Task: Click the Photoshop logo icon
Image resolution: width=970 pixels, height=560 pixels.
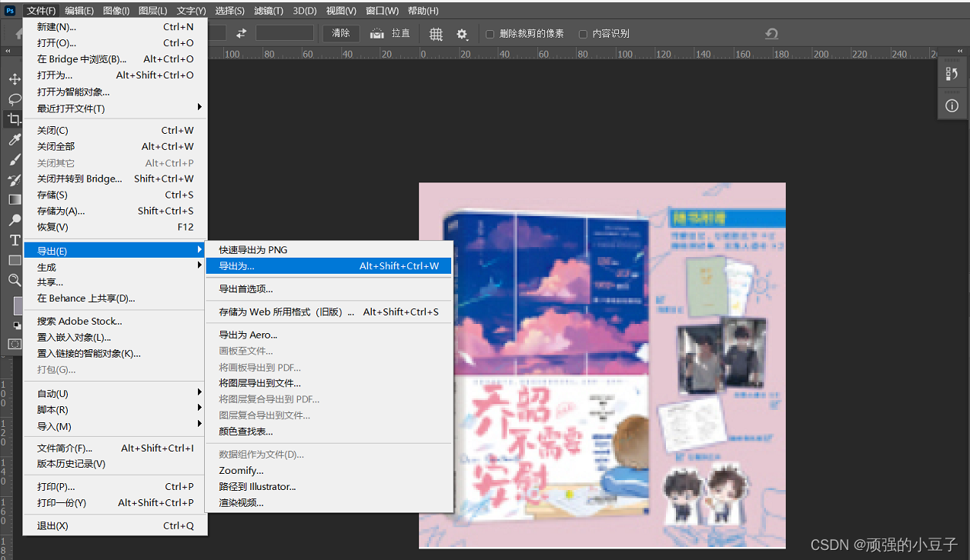Action: pos(10,10)
